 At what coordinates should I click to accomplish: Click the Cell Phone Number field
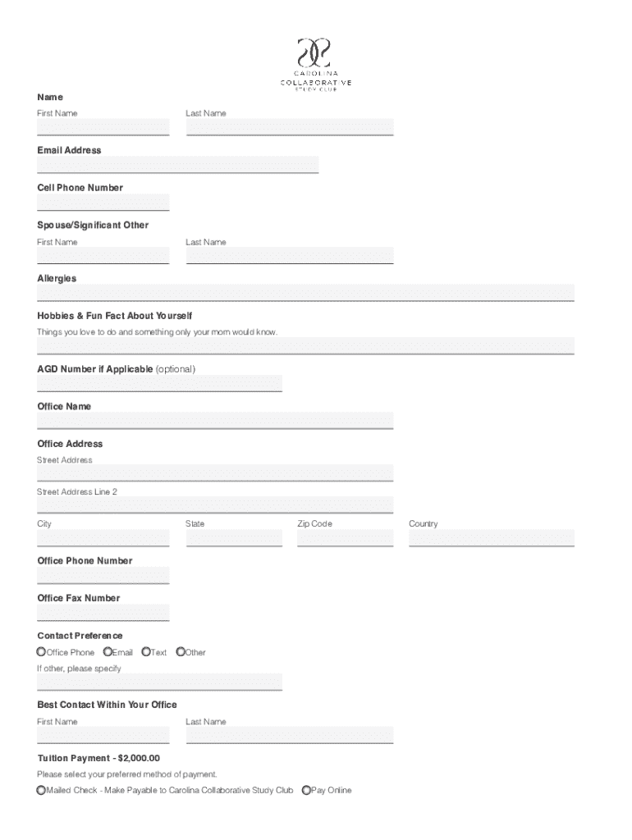[x=103, y=202]
